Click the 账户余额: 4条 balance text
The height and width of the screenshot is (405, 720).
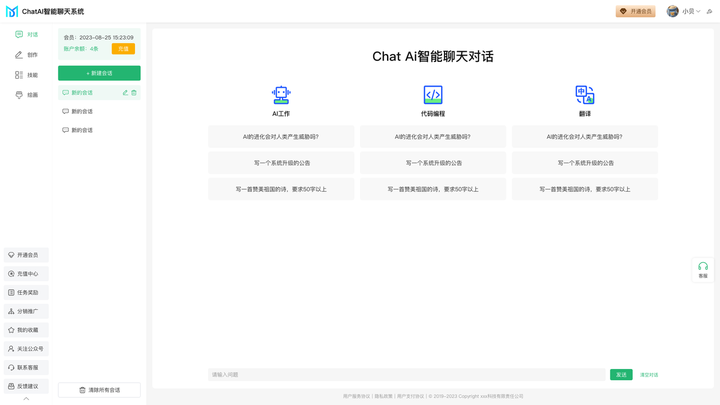tap(81, 49)
